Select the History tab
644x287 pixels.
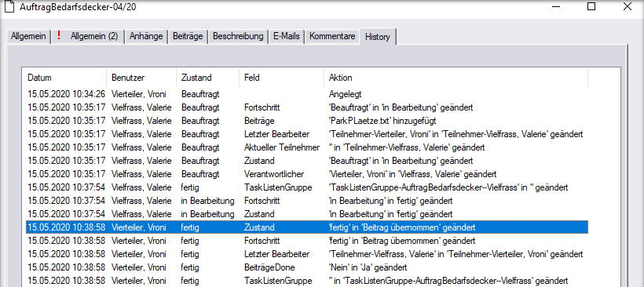378,37
